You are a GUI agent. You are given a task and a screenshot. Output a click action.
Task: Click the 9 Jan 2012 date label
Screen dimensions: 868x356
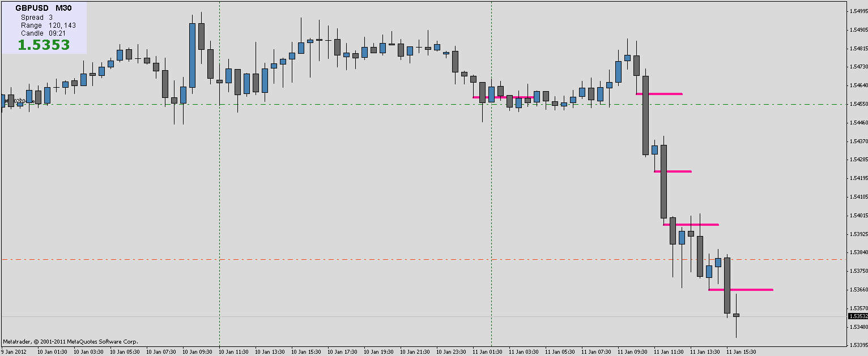coord(14,352)
